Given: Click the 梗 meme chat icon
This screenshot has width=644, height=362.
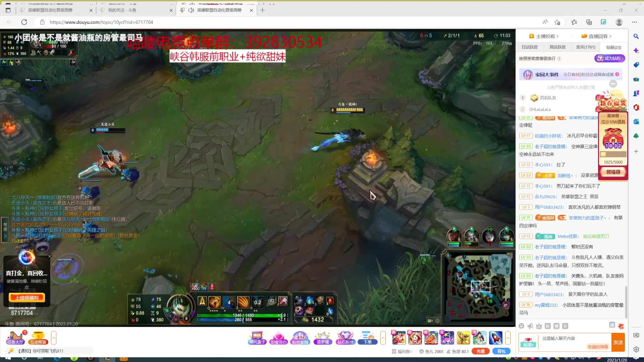Looking at the screenshot, I should coord(556,326).
